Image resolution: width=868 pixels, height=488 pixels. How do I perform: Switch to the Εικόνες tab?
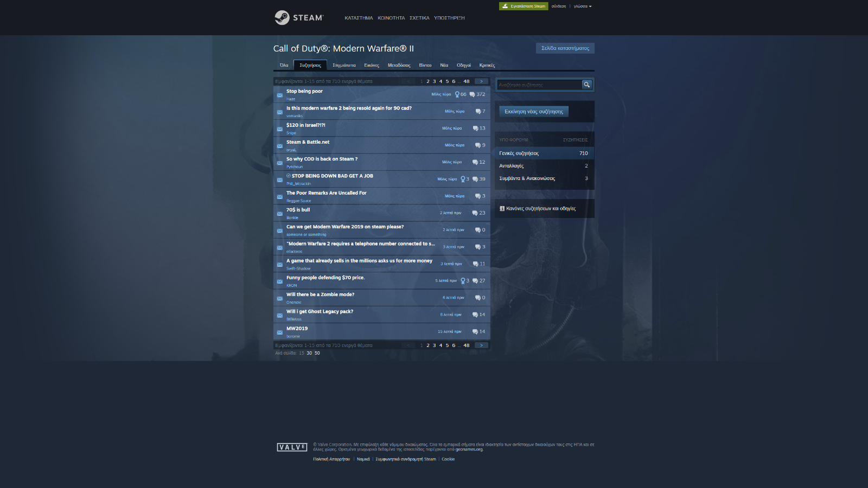(372, 65)
